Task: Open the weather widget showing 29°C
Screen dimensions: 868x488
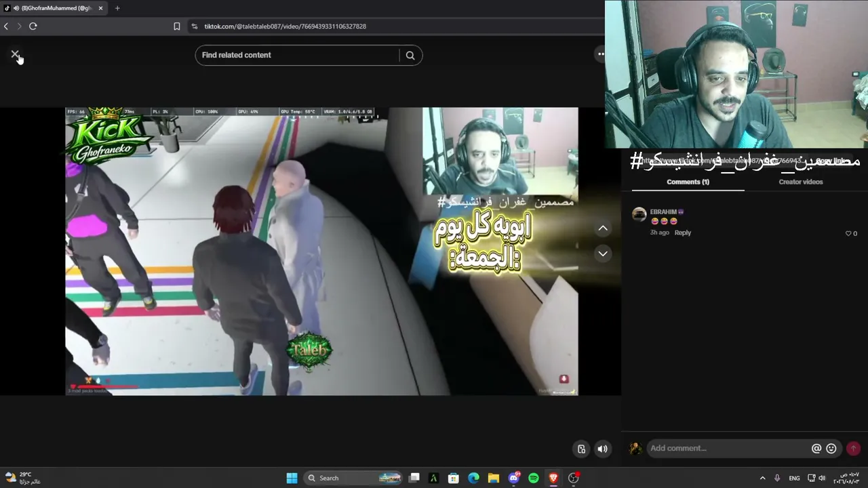Action: [22, 478]
